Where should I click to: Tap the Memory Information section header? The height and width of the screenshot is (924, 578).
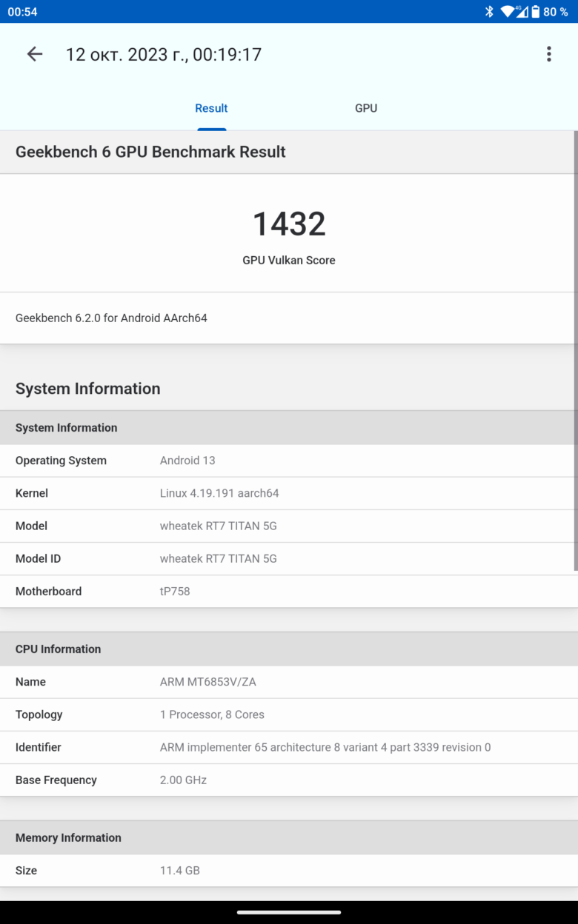click(289, 838)
